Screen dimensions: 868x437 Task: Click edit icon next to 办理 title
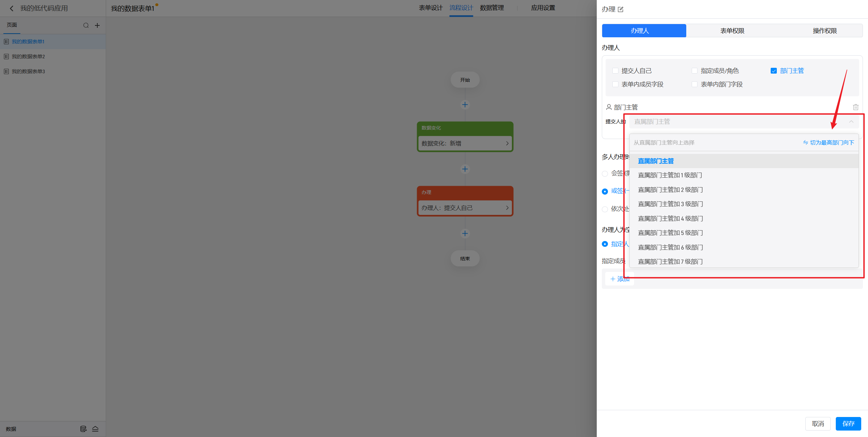pos(620,9)
